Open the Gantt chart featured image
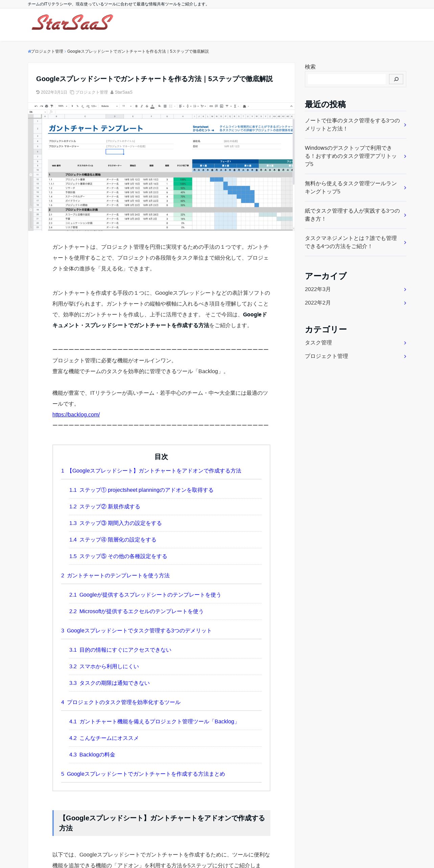 pyautogui.click(x=161, y=167)
